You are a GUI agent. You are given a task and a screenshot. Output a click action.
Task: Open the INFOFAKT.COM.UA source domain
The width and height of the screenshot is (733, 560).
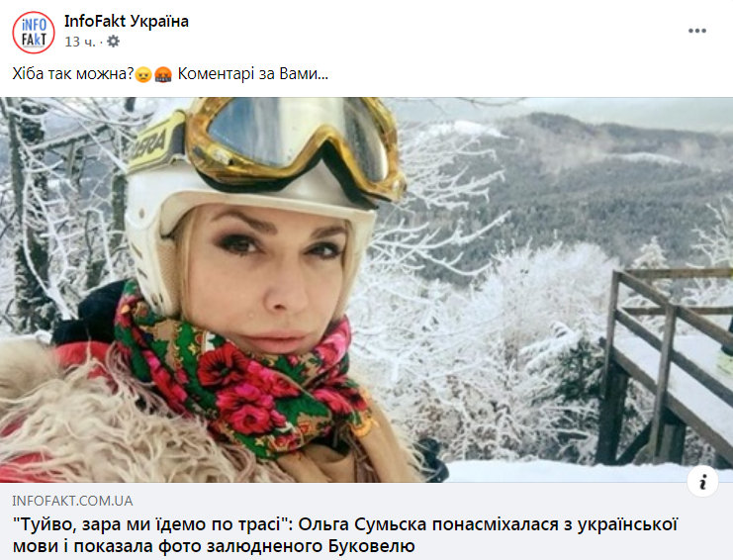[x=72, y=501]
